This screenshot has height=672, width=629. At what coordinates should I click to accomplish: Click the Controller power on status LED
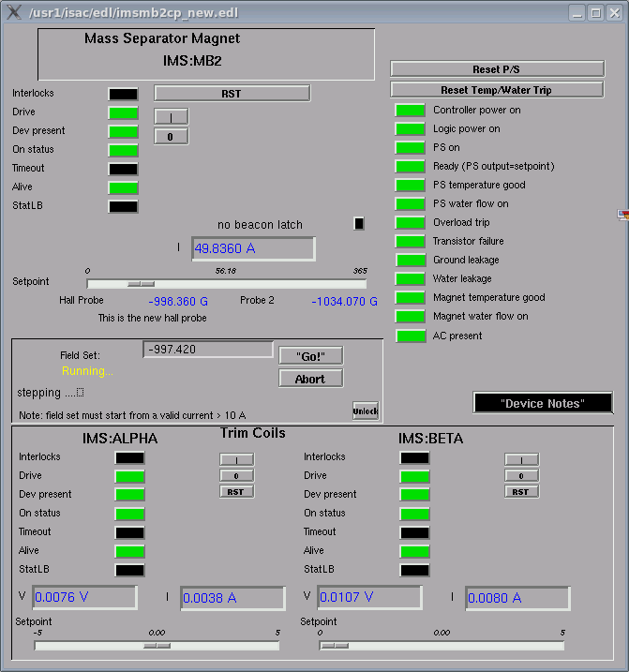(410, 111)
